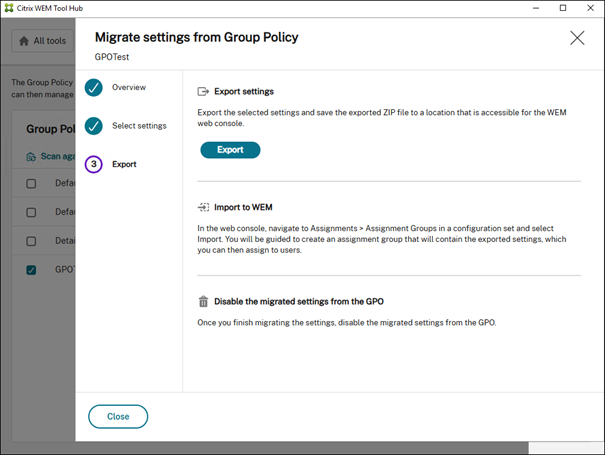The height and width of the screenshot is (455, 605).
Task: Click the Overview completed checkmark icon
Action: 94,87
